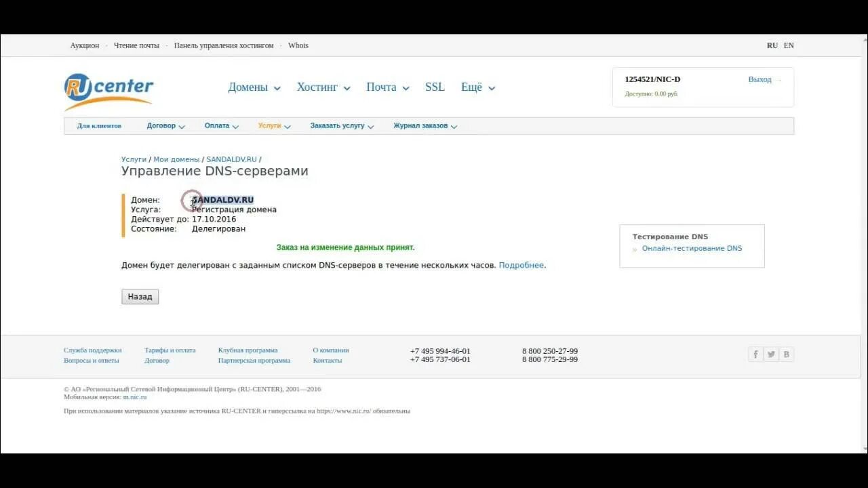This screenshot has width=868, height=488.
Task: Click the Тестирование DNS heading
Action: pos(670,237)
